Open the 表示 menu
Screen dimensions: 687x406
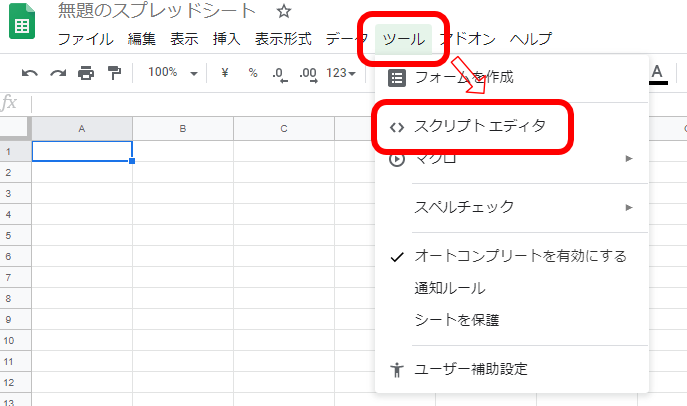184,39
